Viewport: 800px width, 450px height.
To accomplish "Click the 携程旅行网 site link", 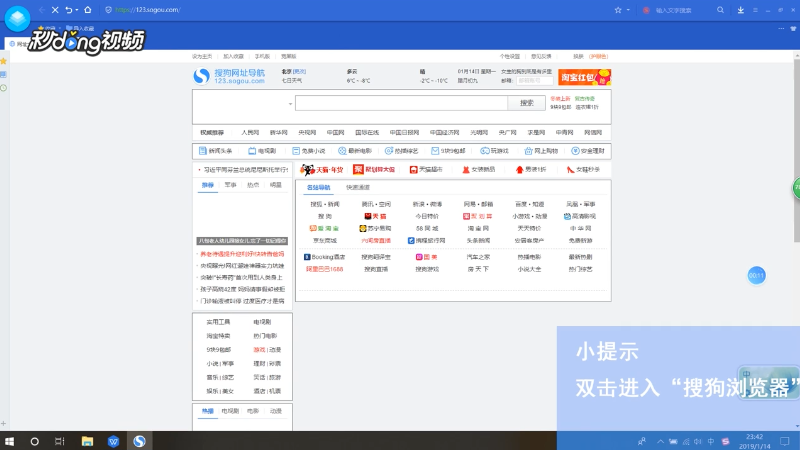I will (427, 240).
